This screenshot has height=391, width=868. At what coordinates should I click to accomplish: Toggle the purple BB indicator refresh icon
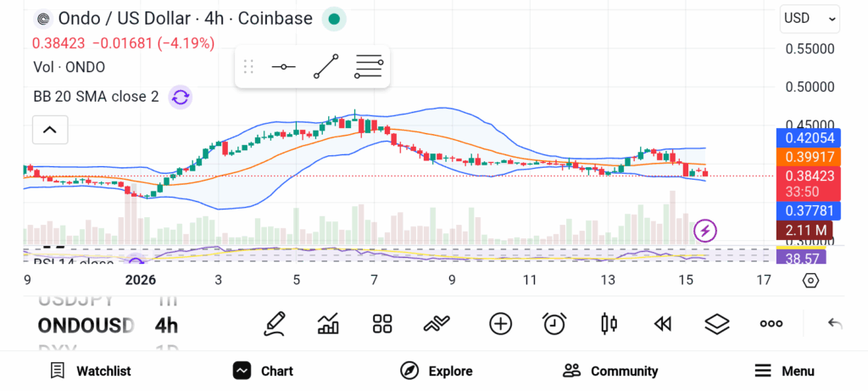click(x=180, y=97)
